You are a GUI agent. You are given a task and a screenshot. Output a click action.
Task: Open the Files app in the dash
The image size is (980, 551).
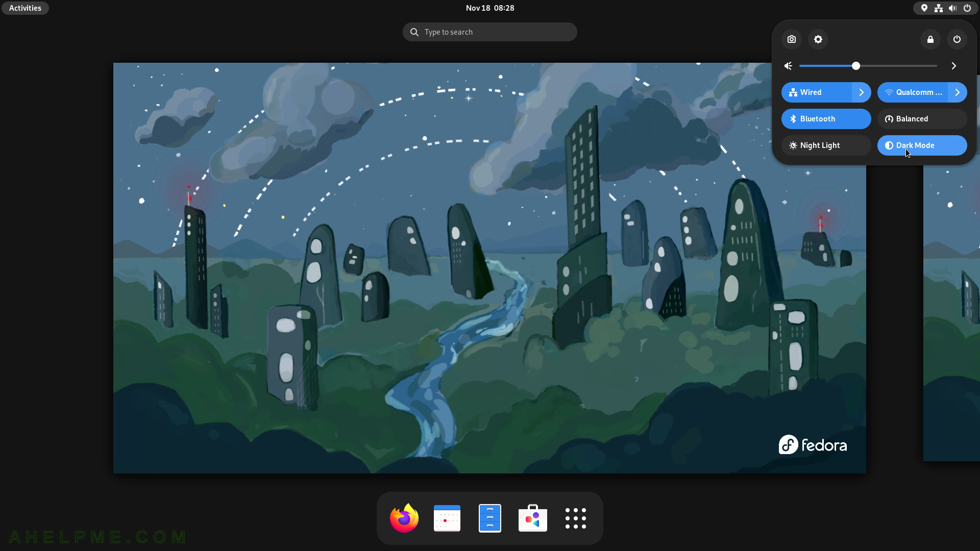[x=490, y=518]
